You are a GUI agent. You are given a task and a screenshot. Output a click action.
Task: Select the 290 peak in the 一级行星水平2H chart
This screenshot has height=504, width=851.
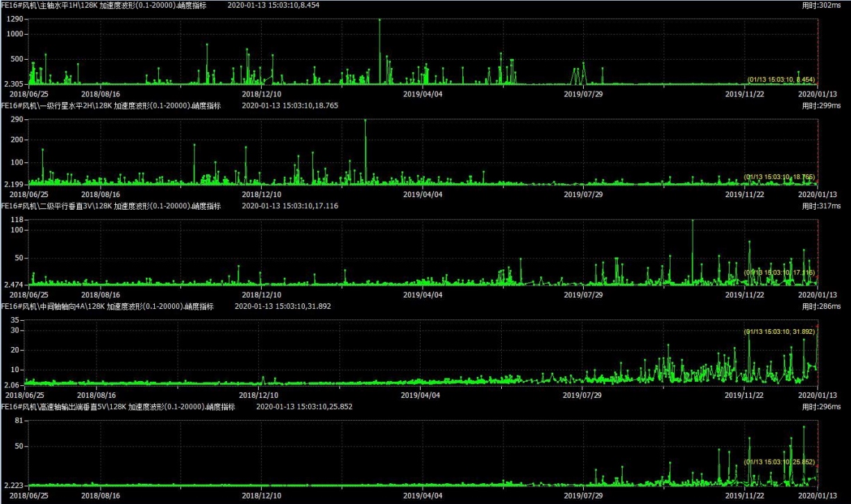(x=365, y=121)
